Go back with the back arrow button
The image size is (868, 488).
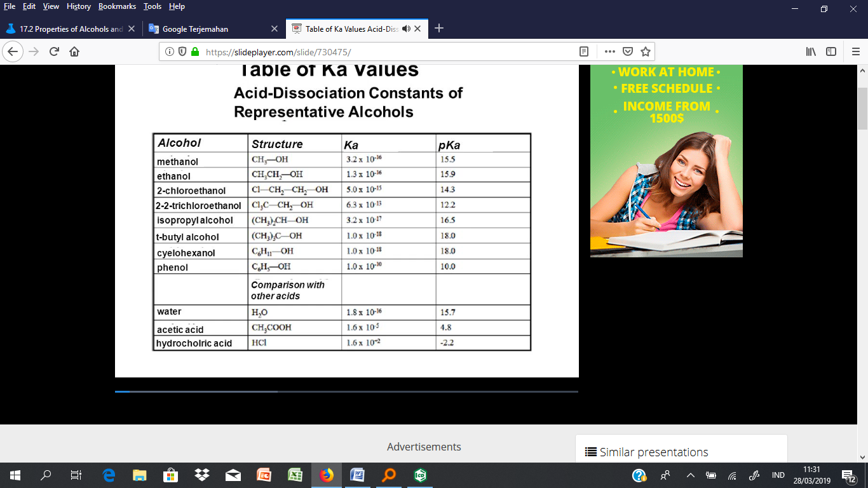[14, 52]
